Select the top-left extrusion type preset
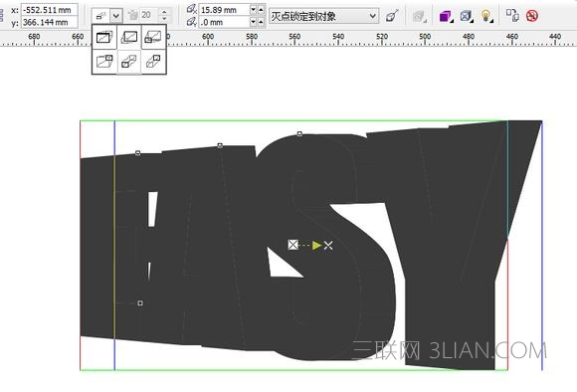Image resolution: width=577 pixels, height=392 pixels. pos(104,37)
